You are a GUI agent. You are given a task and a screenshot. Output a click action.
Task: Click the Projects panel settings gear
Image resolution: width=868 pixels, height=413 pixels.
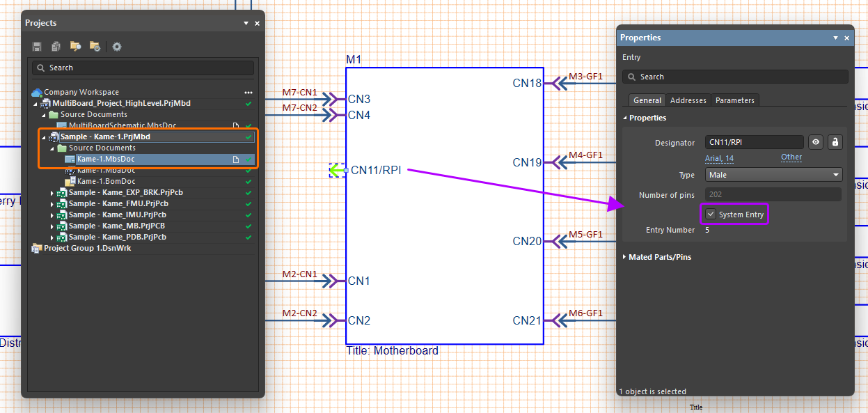[117, 47]
